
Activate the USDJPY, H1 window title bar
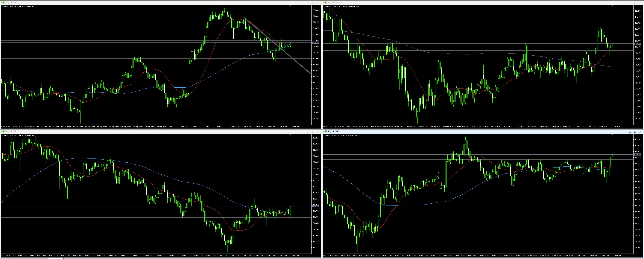(x=150, y=132)
